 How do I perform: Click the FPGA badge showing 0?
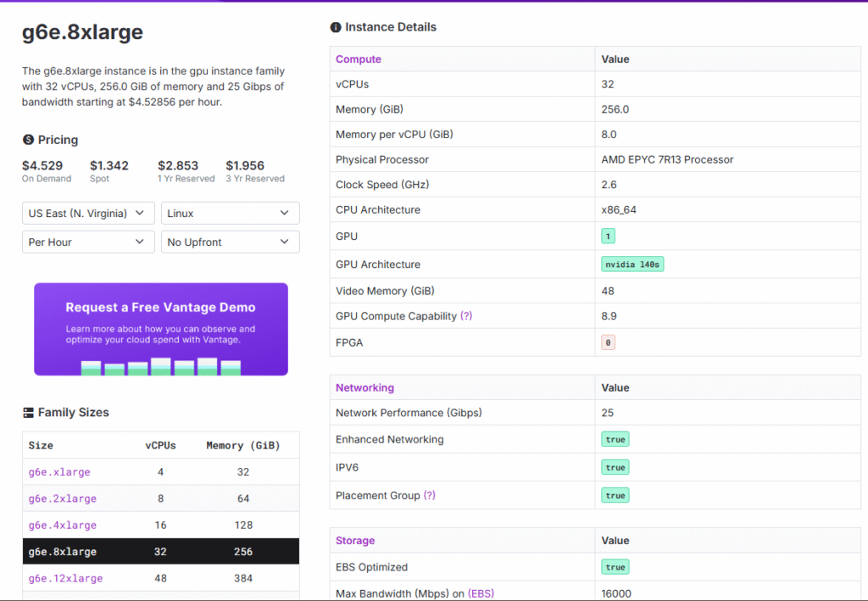608,342
